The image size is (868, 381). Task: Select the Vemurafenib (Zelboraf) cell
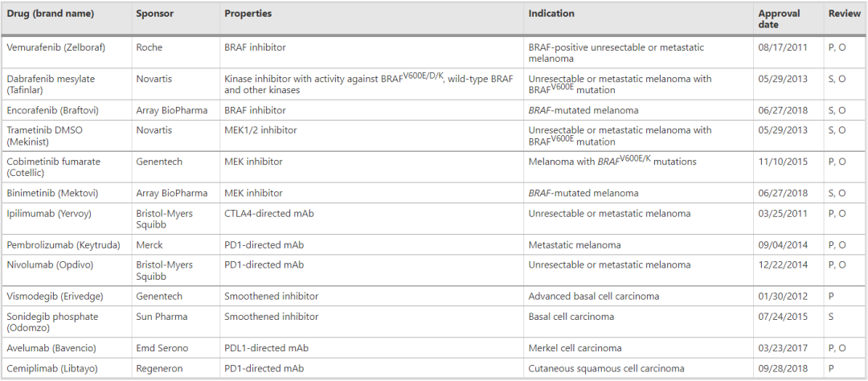coord(67,52)
